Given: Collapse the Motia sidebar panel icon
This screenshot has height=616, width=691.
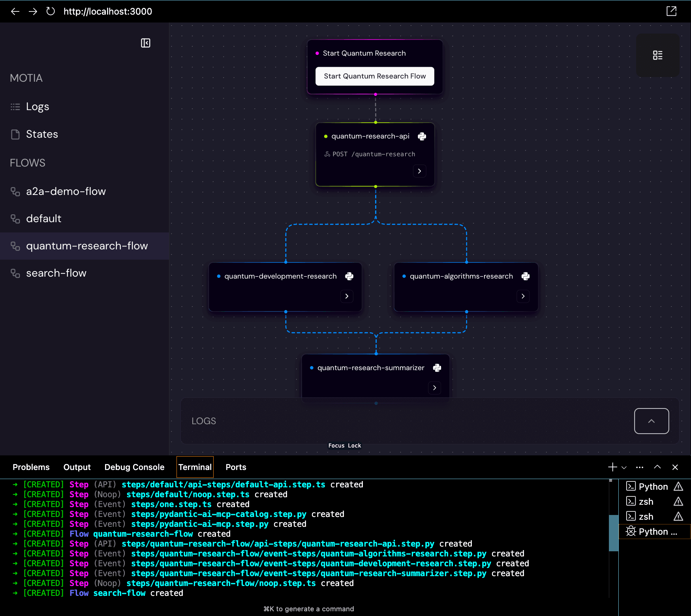Looking at the screenshot, I should [x=146, y=43].
